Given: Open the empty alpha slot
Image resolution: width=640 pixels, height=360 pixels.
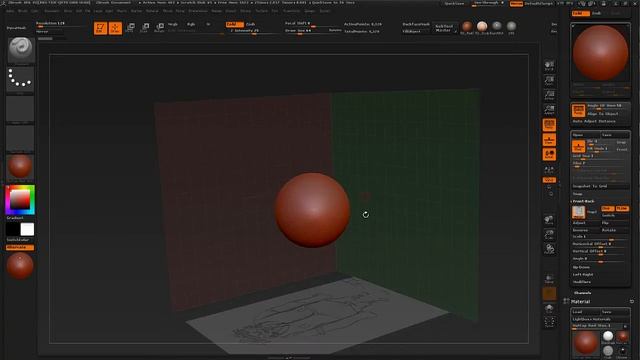Looking at the screenshot, I should [x=20, y=109].
